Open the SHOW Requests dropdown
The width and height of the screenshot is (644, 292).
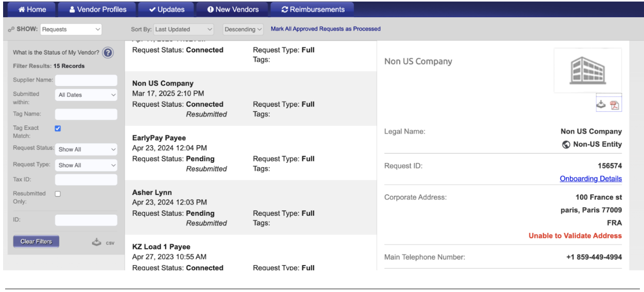[71, 29]
